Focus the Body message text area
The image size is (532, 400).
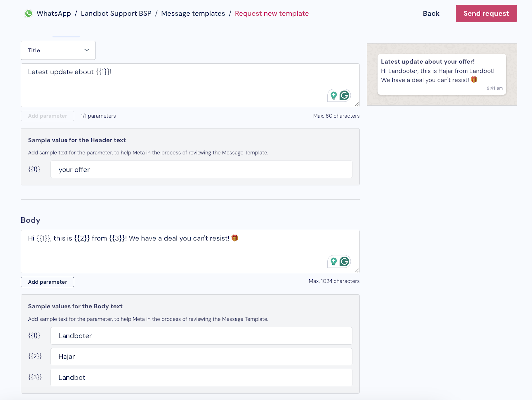190,251
